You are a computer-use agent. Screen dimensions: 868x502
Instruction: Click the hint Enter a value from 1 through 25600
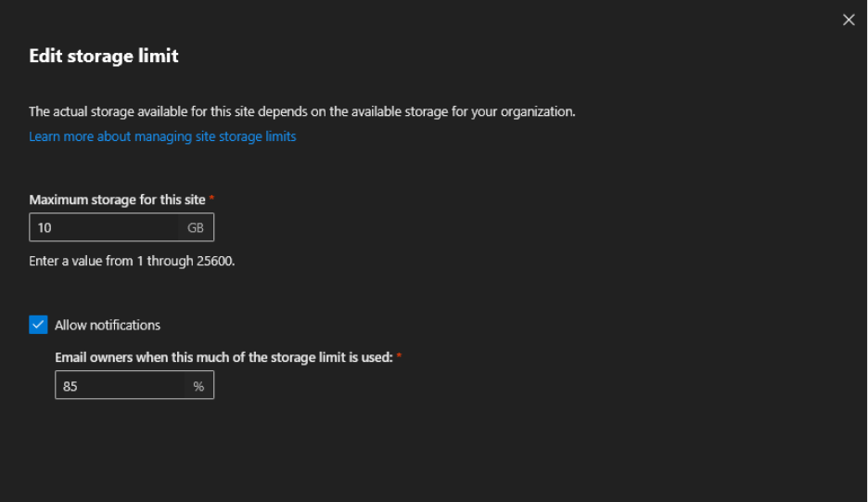coord(132,261)
